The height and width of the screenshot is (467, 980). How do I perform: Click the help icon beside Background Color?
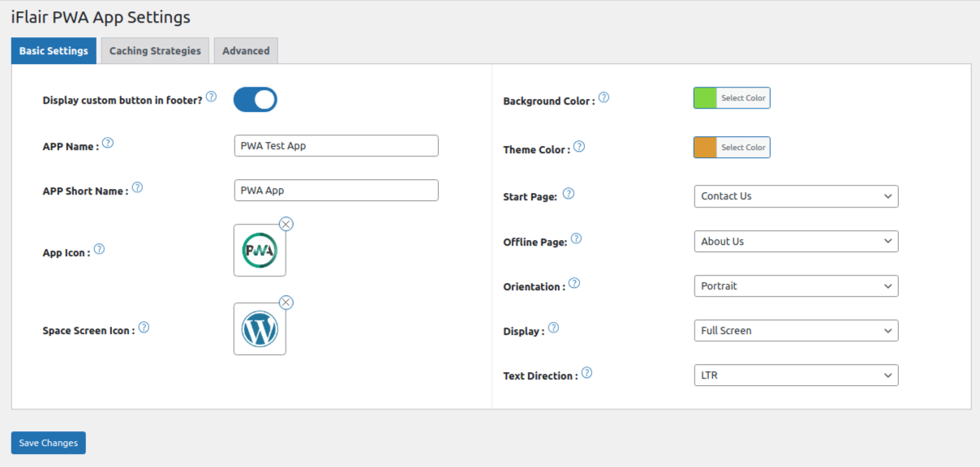point(604,96)
